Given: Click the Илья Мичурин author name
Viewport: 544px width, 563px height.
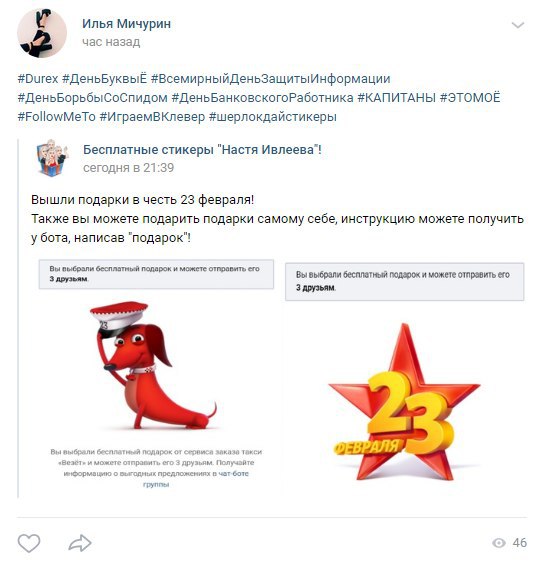Looking at the screenshot, I should 126,24.
